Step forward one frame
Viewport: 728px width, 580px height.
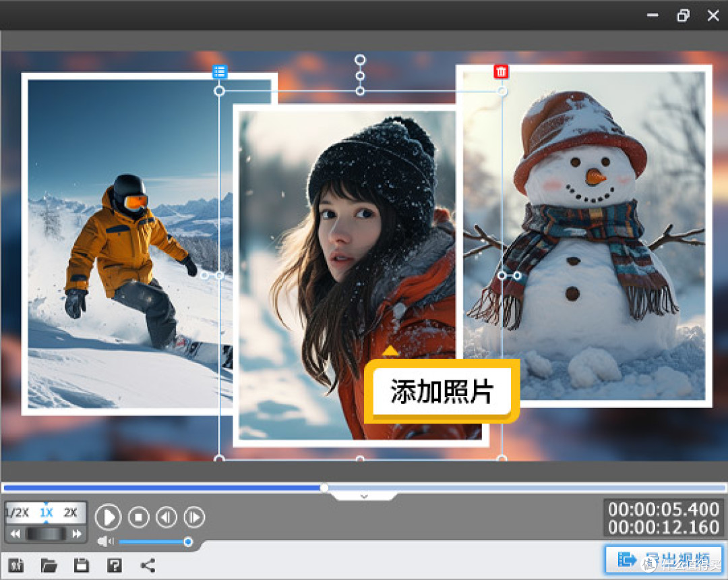[x=194, y=517]
